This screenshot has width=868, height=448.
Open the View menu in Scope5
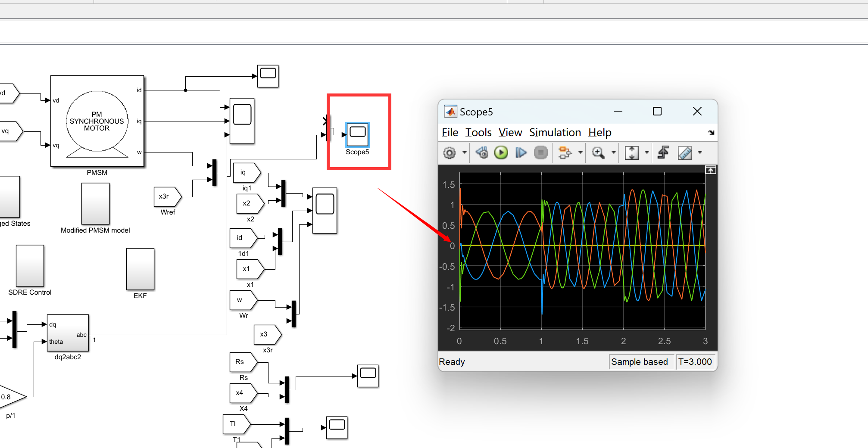[510, 133]
